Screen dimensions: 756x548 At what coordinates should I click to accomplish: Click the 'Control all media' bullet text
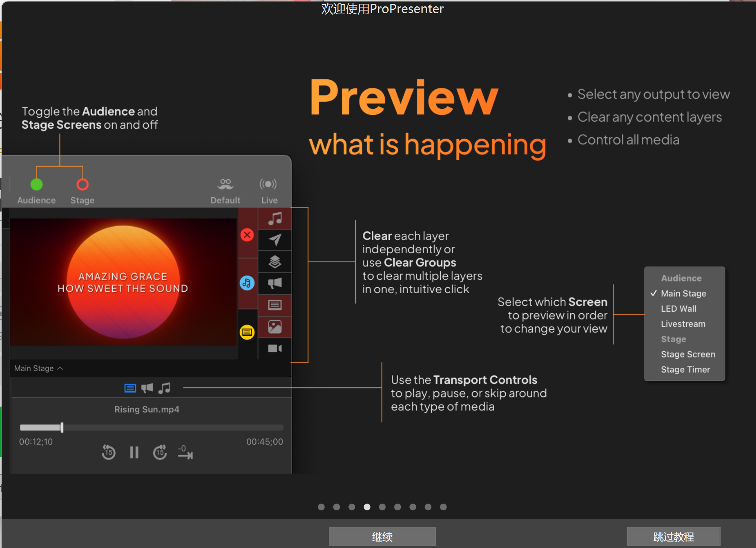pyautogui.click(x=628, y=140)
